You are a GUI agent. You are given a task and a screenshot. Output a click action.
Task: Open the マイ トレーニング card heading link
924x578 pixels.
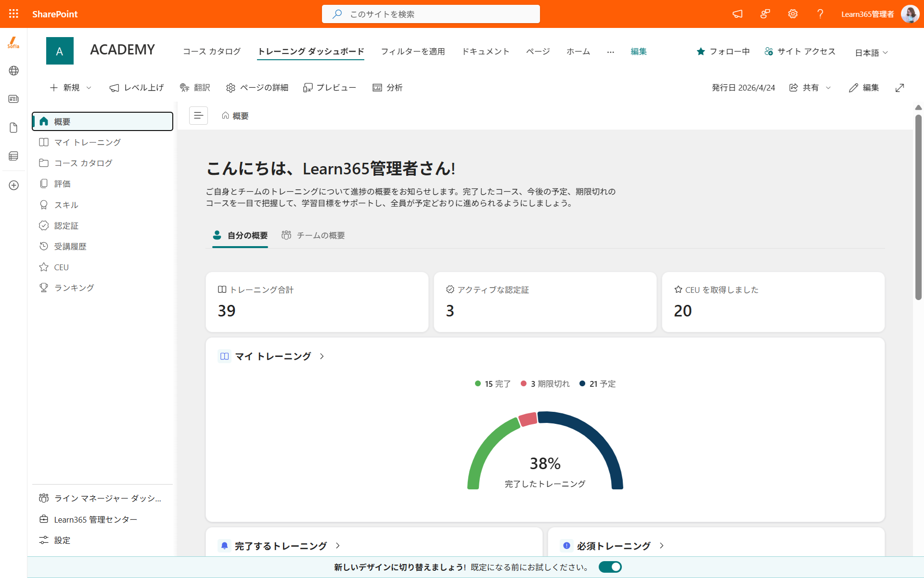[272, 356]
